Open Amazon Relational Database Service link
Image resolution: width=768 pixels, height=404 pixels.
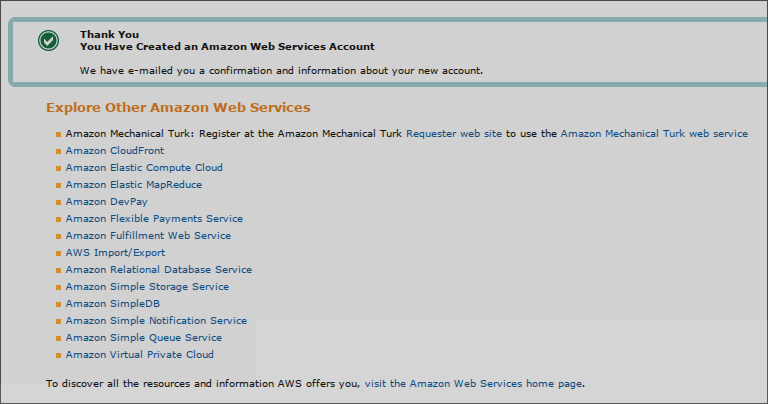pyautogui.click(x=158, y=270)
